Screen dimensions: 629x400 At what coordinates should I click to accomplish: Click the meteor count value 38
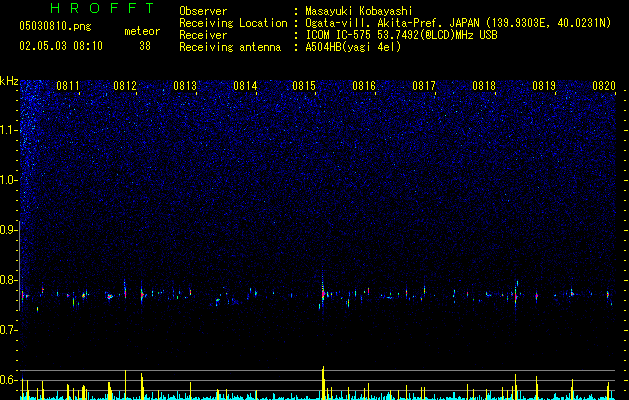[x=145, y=46]
